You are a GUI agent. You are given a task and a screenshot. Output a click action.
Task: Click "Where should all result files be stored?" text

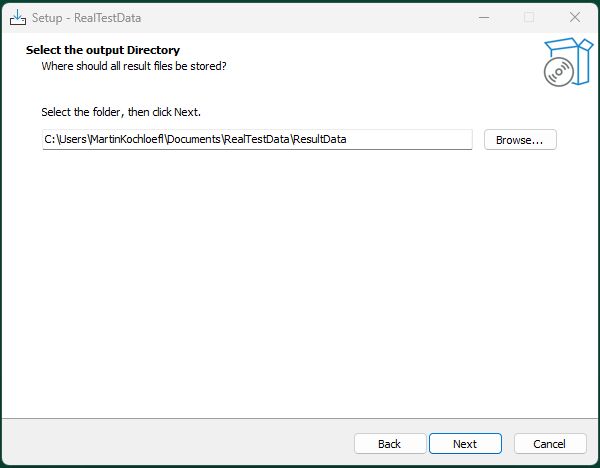134,66
